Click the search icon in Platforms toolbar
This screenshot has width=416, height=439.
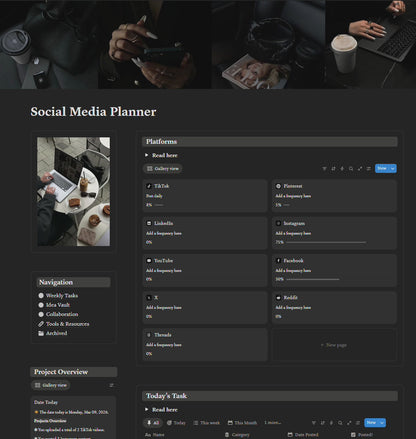pyautogui.click(x=351, y=169)
